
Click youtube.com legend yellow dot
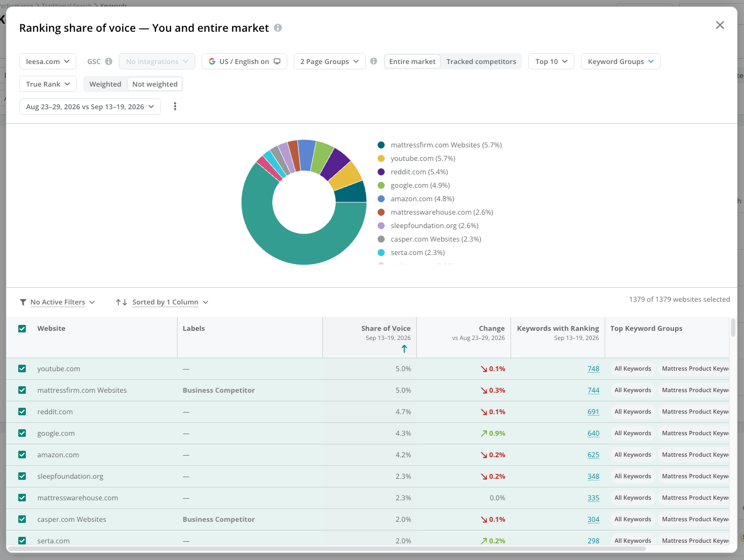point(381,158)
